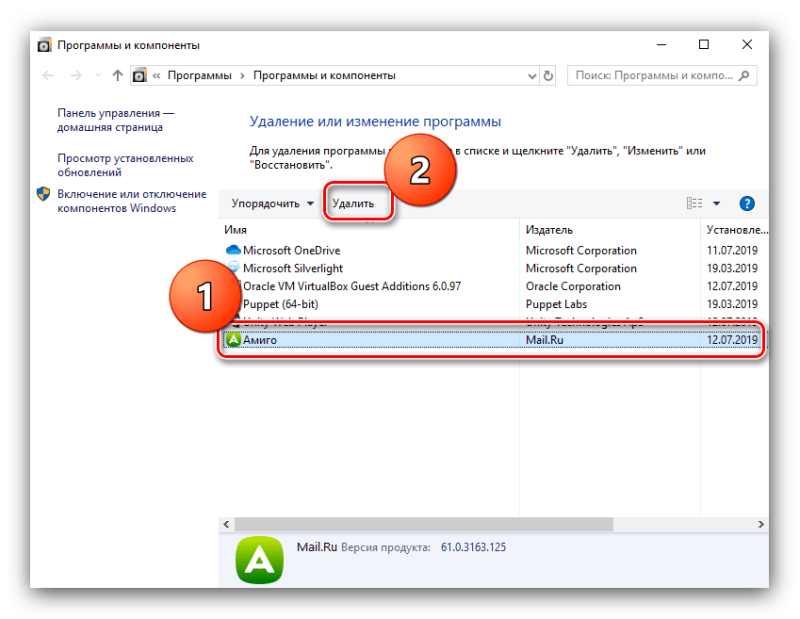Sort by the 'Имя' column header
800x619 pixels.
(x=235, y=230)
